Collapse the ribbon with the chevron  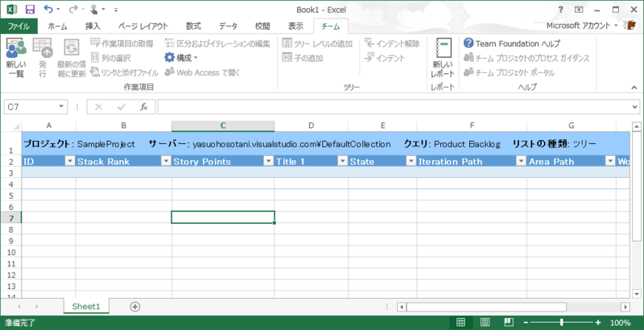pyautogui.click(x=634, y=87)
